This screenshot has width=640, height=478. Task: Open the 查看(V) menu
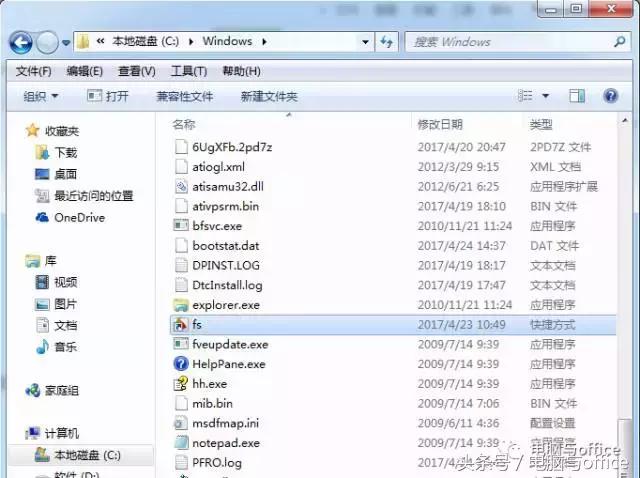click(x=136, y=71)
